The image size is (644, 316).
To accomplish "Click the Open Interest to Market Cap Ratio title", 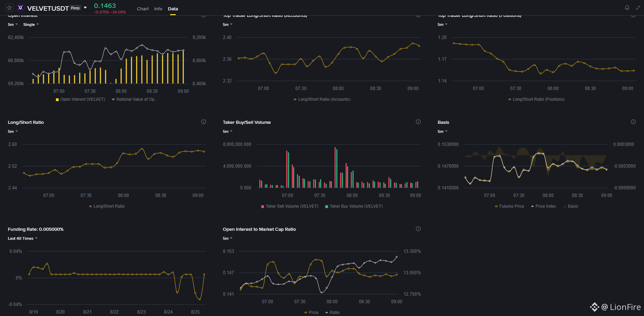I will coord(259,229).
